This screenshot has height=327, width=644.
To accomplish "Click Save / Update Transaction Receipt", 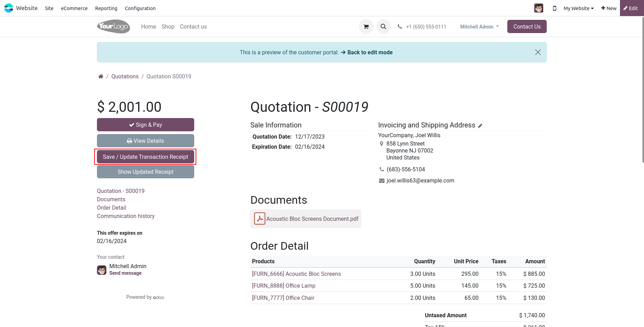I will pyautogui.click(x=145, y=157).
